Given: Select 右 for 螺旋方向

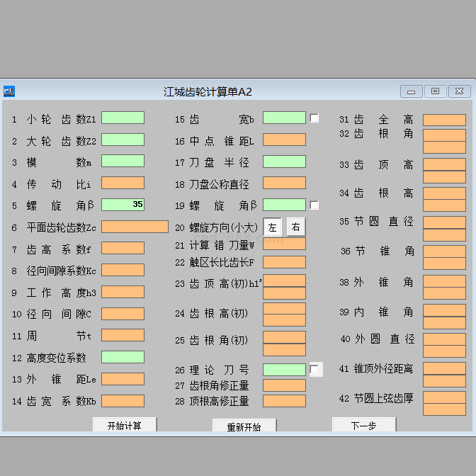Looking at the screenshot, I should tap(295, 227).
